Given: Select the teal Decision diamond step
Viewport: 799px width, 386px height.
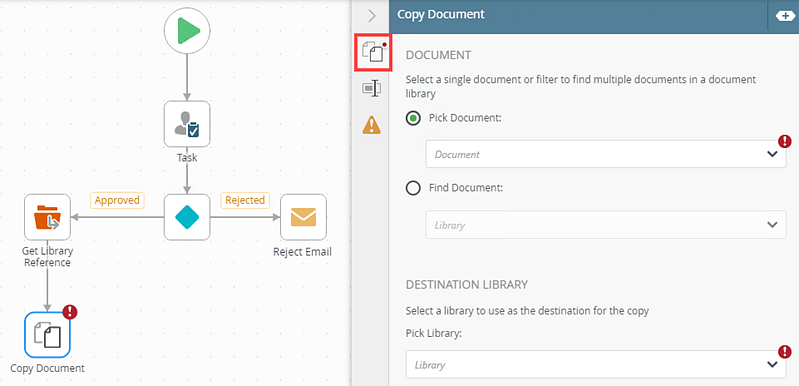Looking at the screenshot, I should [x=187, y=217].
